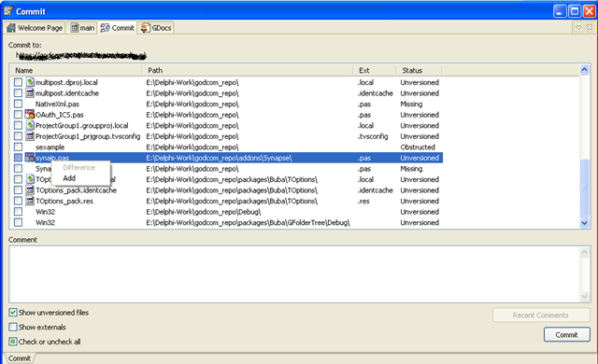Choose Difference from the context menu
The height and width of the screenshot is (364, 598).
[78, 167]
